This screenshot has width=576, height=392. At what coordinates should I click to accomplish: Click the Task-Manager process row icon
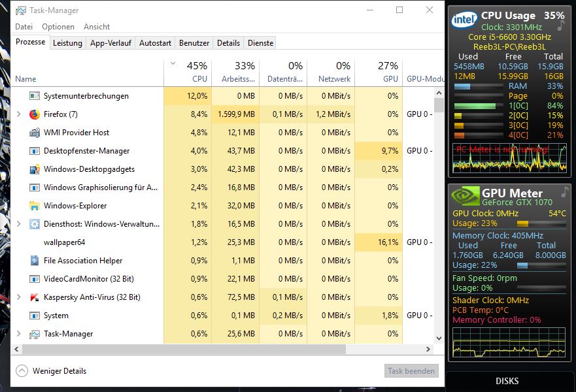tap(35, 334)
